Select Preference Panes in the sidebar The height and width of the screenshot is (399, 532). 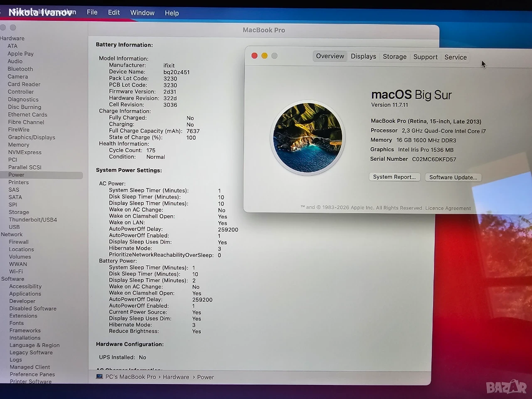pyautogui.click(x=32, y=374)
